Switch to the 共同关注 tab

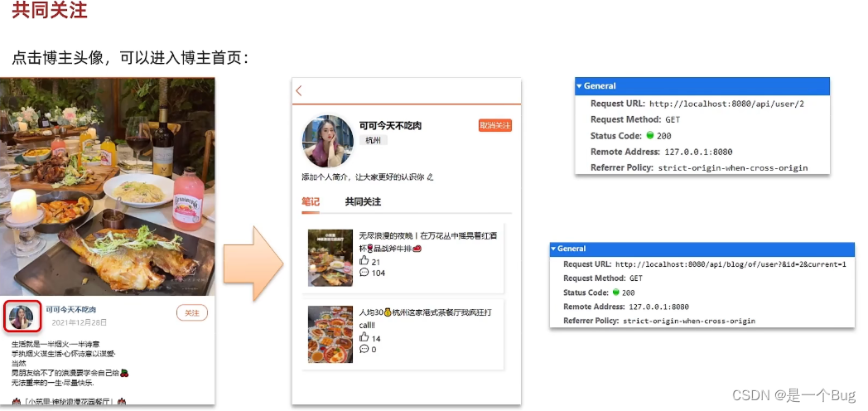pos(363,201)
